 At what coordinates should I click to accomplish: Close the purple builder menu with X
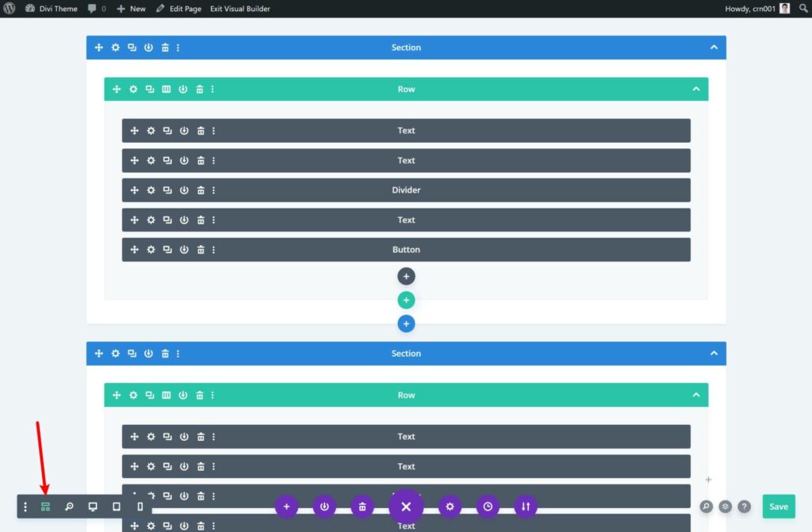pos(406,507)
